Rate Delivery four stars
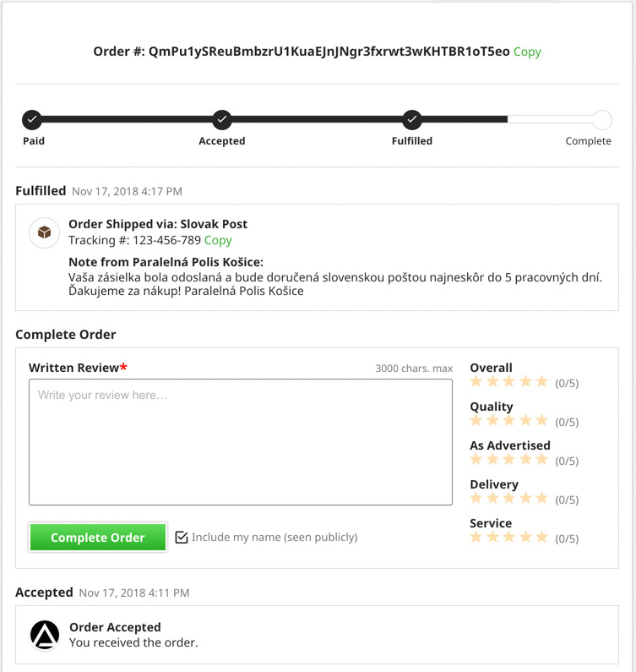The height and width of the screenshot is (672, 636). [x=525, y=499]
